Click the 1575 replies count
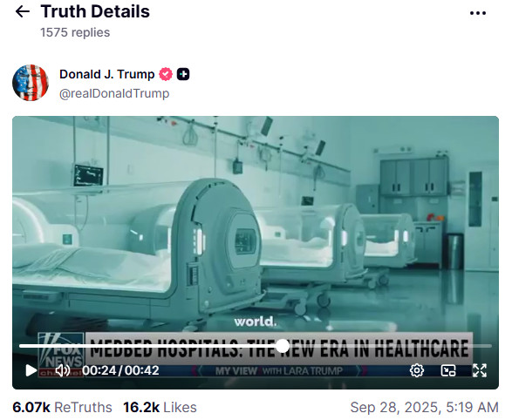This screenshot has height=420, width=512. coord(75,32)
